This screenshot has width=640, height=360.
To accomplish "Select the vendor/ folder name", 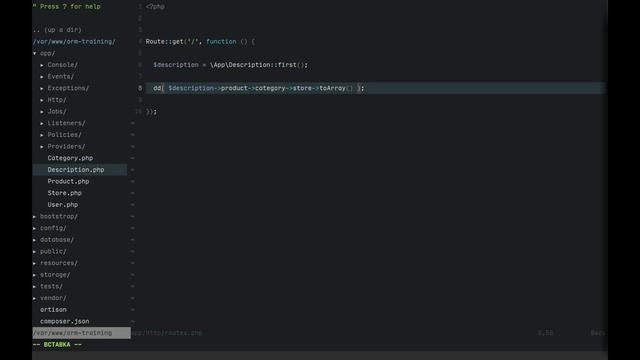I will click(x=53, y=298).
